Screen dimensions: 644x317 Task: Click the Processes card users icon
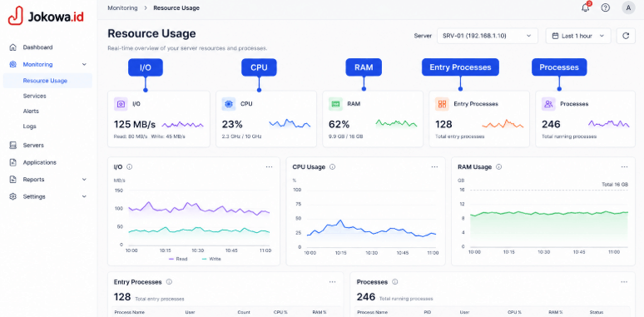(x=548, y=104)
